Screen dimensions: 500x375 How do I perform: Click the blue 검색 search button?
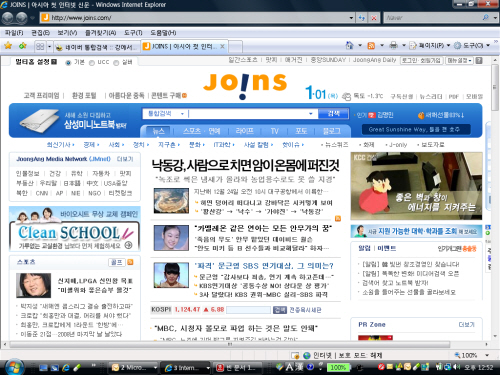[x=333, y=114]
